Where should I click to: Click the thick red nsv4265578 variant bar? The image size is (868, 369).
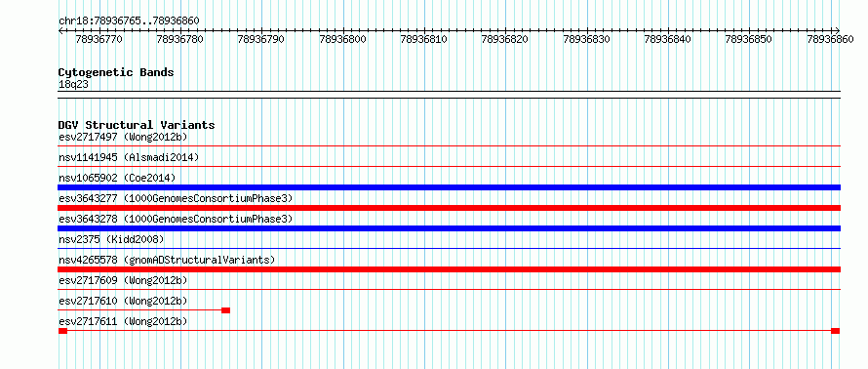coord(449,269)
